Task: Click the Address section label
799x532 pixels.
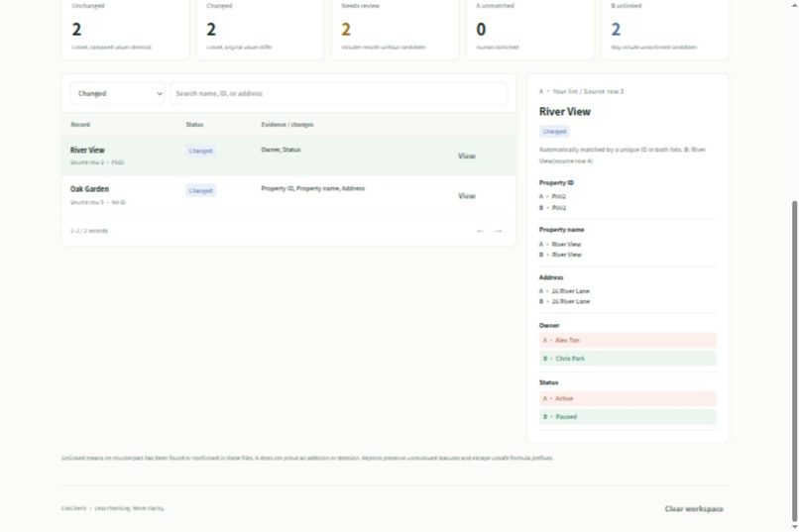Action: coord(551,277)
